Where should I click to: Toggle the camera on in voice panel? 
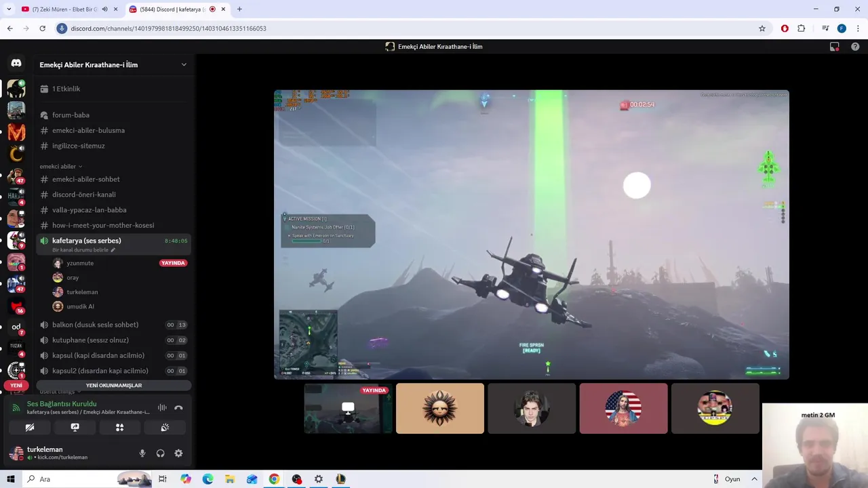pos(30,428)
